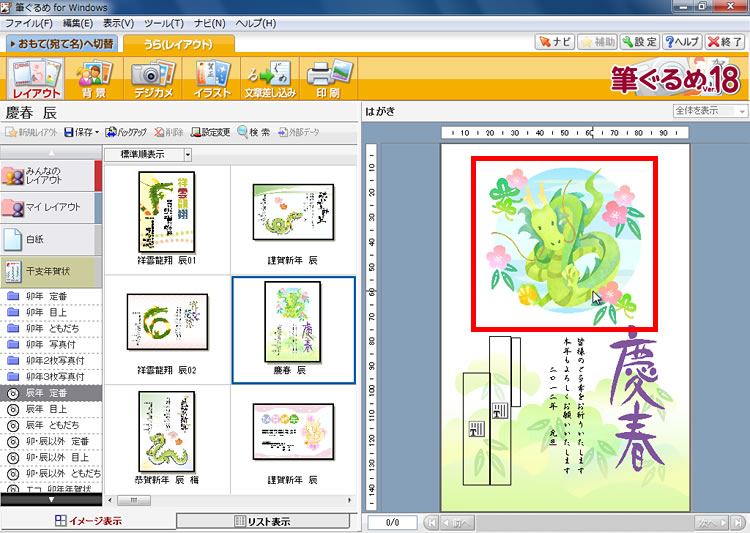This screenshot has height=533, width=750.
Task: Select 祥雲龍翔 辰01 thumbnail
Action: [x=166, y=212]
